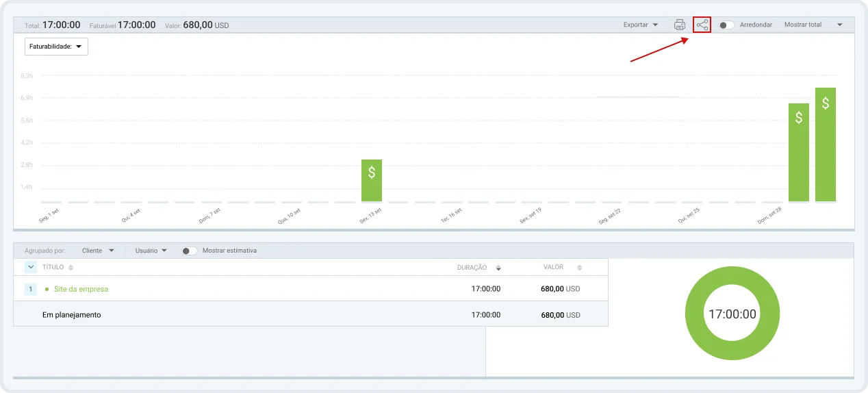This screenshot has width=868, height=393.
Task: Collapse all rows with the header chevron
Action: pos(31,267)
